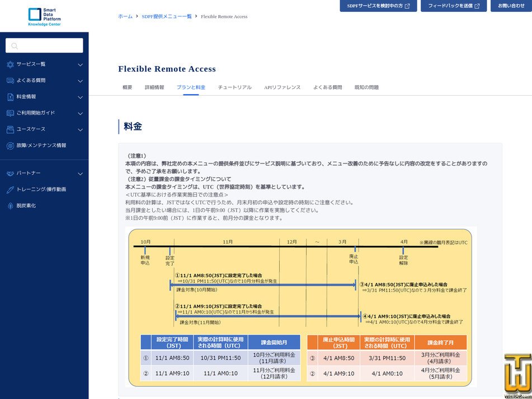Viewport: 532px width, 399px height.
Task: Click the SDPFサービスを検討中の方 button
Action: point(378,6)
